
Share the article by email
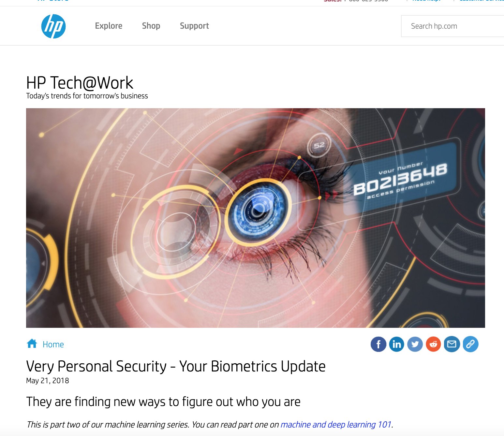(x=452, y=344)
